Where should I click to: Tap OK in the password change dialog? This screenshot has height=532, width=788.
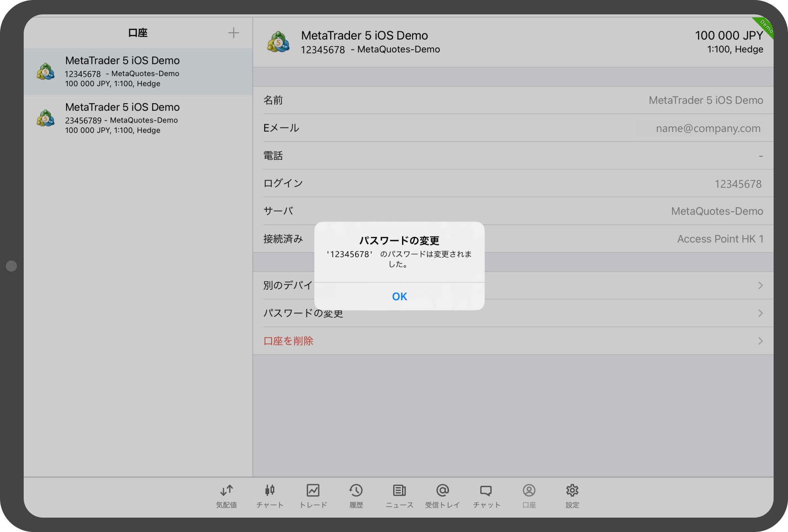tap(399, 296)
